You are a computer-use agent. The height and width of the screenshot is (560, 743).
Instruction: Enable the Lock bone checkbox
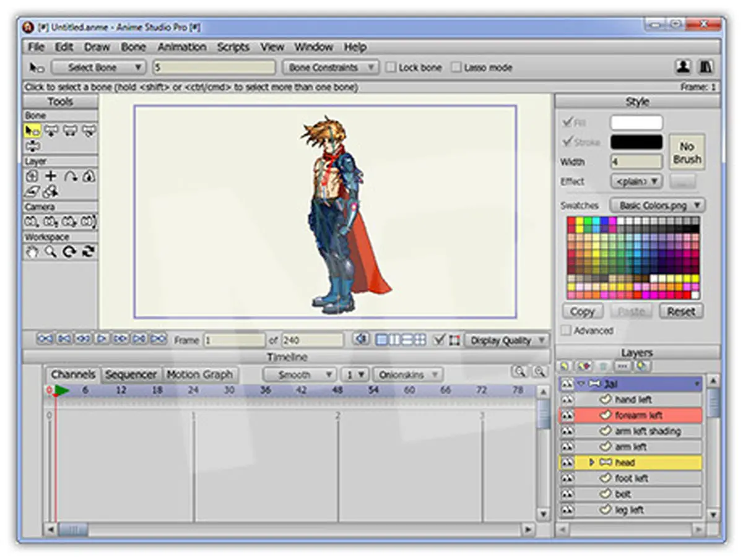[x=391, y=67]
